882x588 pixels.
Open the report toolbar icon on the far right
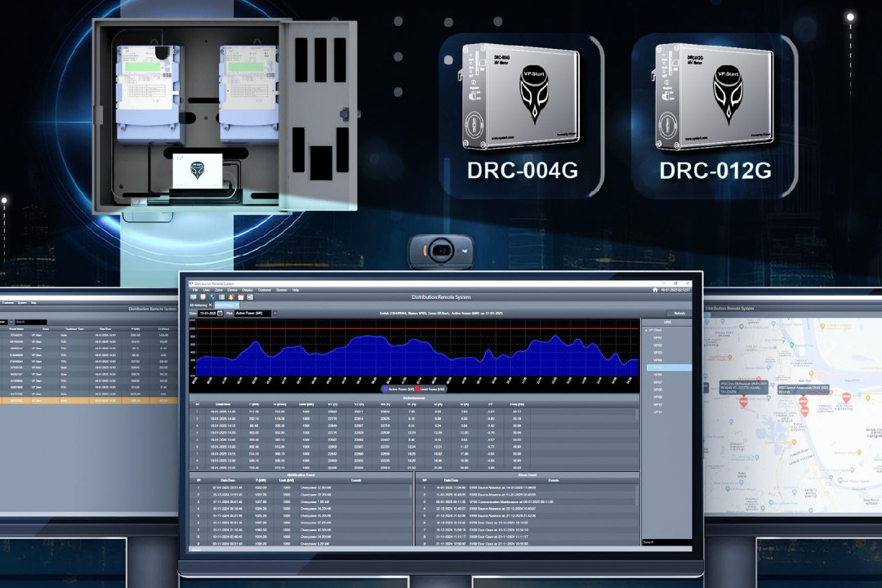[x=249, y=296]
